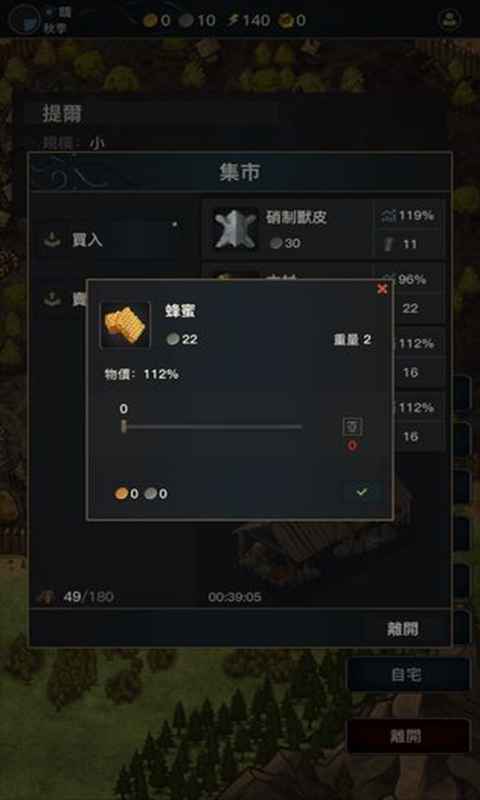
Task: Move the honey quantity slider handle
Action: (123, 427)
